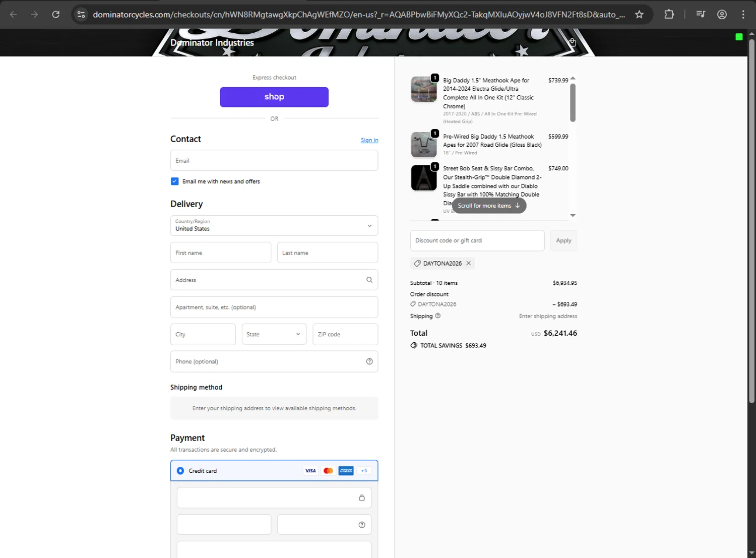
Task: Pay with the Shop express checkout button
Action: click(274, 97)
